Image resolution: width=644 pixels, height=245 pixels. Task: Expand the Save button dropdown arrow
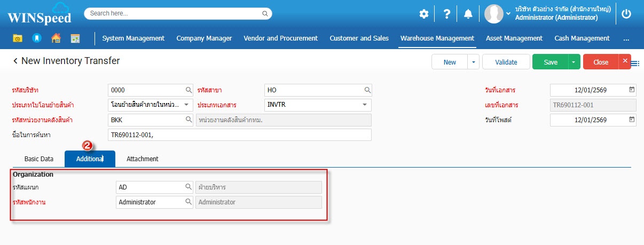click(x=574, y=62)
